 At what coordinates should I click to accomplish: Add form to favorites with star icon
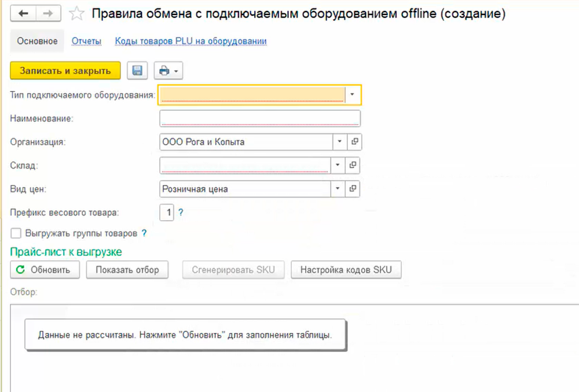click(x=75, y=14)
